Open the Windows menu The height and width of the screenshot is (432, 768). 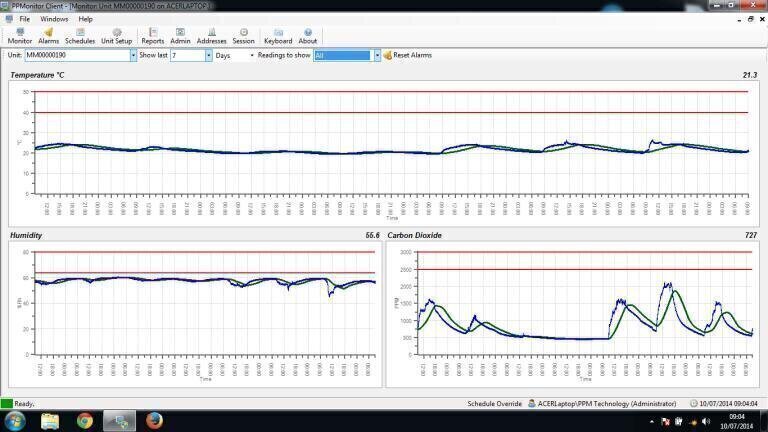point(54,19)
